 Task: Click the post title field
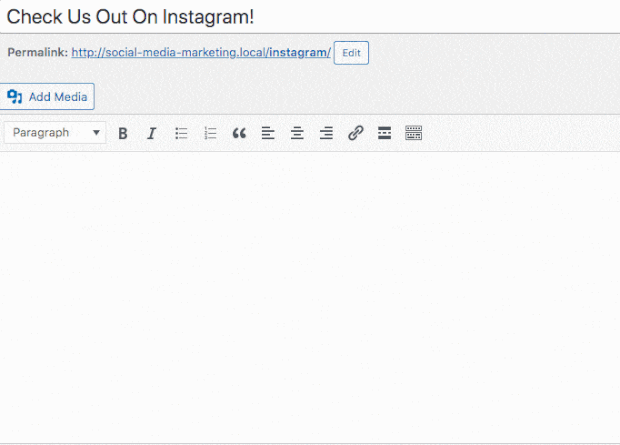(310, 17)
